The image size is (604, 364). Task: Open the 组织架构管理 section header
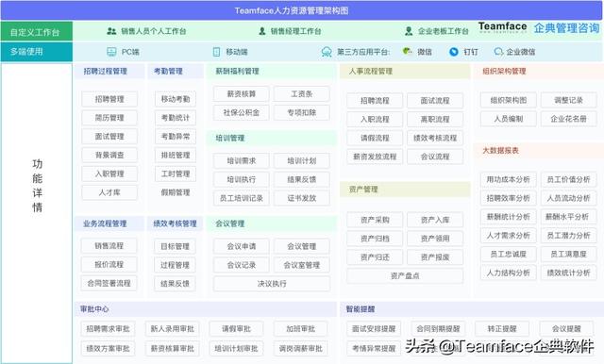[x=538, y=71]
